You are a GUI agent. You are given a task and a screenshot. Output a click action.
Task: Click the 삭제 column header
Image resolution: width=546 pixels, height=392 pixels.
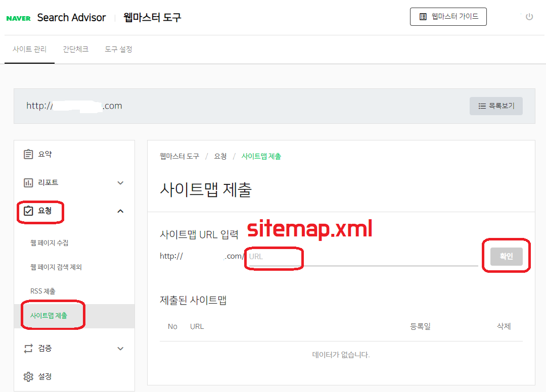[504, 327]
